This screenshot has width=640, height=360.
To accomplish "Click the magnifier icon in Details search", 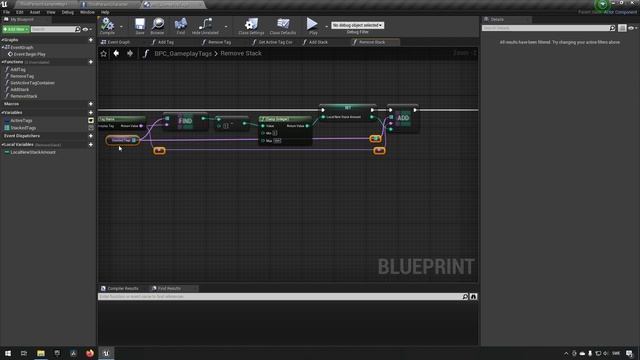I will (x=612, y=28).
